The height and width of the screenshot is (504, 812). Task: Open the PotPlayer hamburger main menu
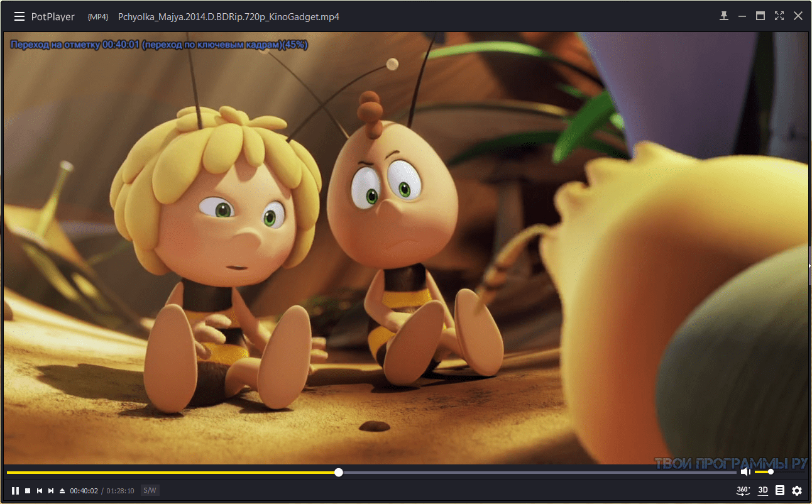click(x=19, y=17)
